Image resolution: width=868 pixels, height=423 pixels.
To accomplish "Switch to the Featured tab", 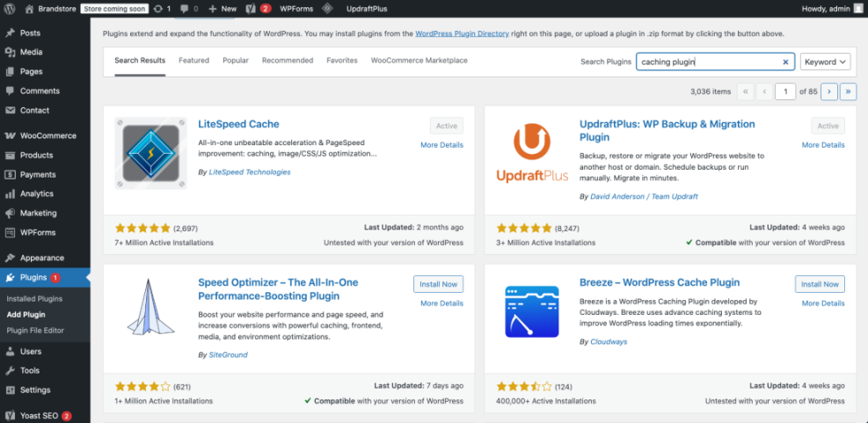I will (x=193, y=61).
